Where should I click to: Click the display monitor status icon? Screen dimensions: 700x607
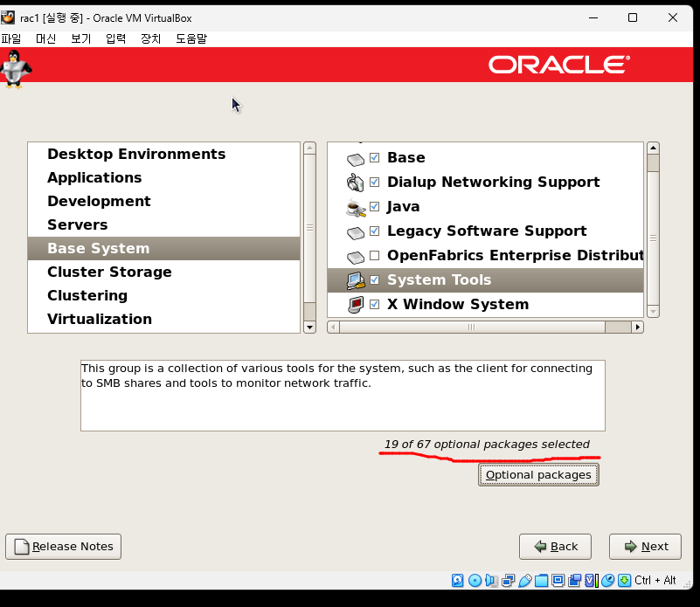[x=558, y=580]
